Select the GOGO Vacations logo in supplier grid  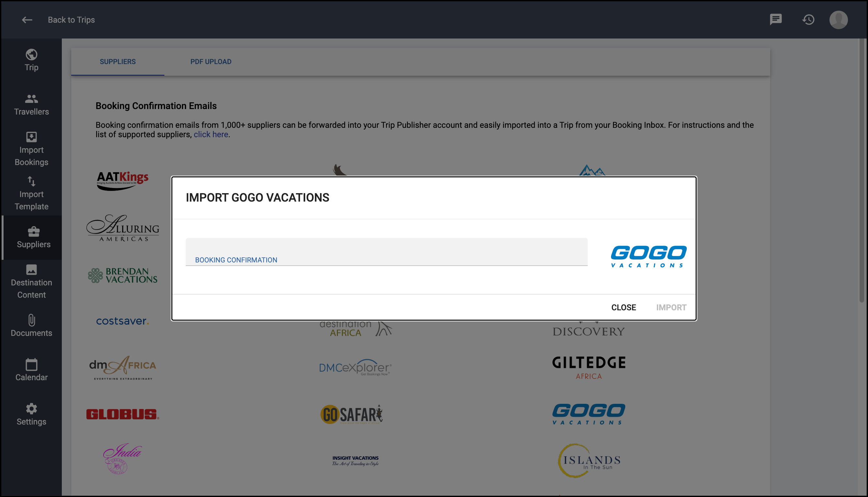(589, 414)
